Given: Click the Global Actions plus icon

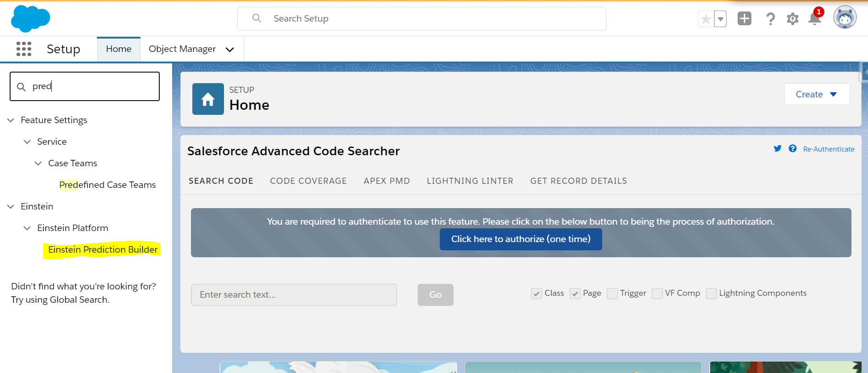Looking at the screenshot, I should click(745, 19).
